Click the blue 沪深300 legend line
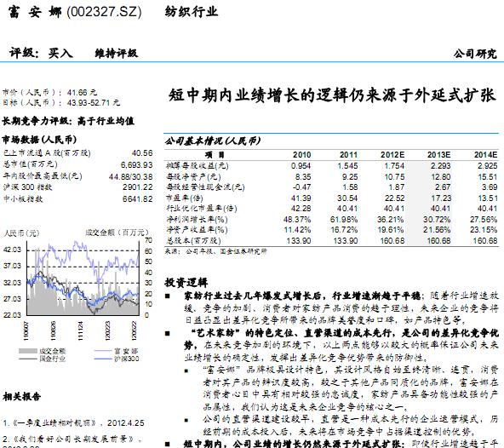Screen dimensions: 504x448 click(x=103, y=359)
